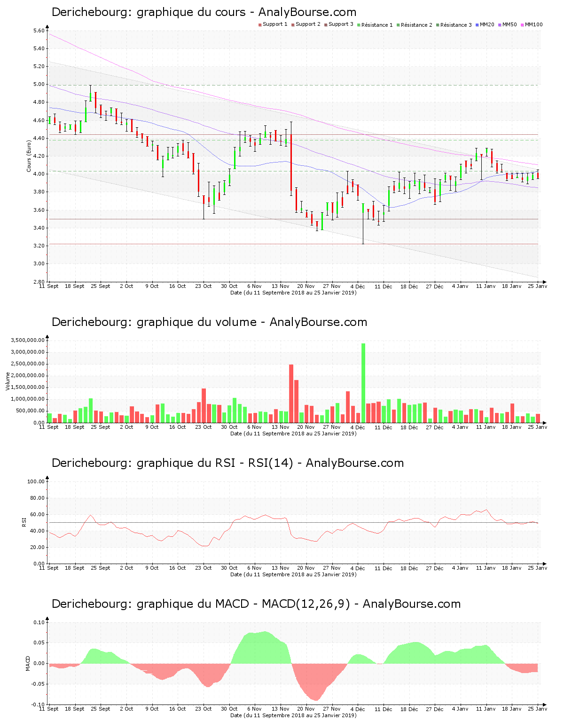The height and width of the screenshot is (728, 564).
Task: Click the 5.60 price axis value
Action: [39, 31]
